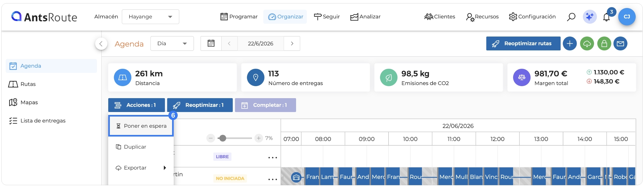Select Rutas in the sidebar
This screenshot has height=188, width=644.
coord(22,84)
